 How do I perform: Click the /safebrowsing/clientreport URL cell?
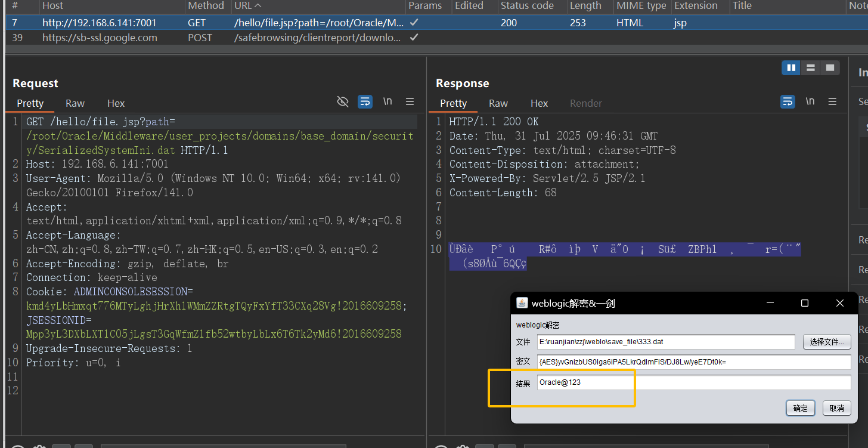tap(318, 38)
